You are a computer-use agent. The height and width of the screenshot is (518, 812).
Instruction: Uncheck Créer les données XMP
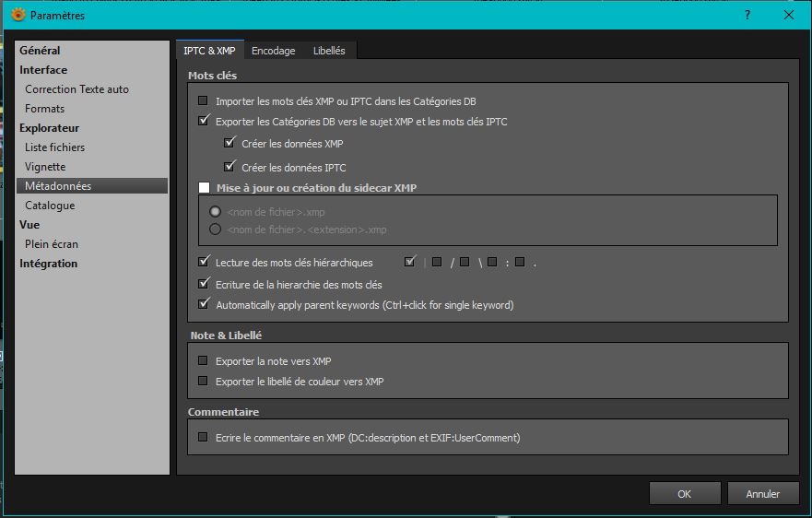(230, 144)
